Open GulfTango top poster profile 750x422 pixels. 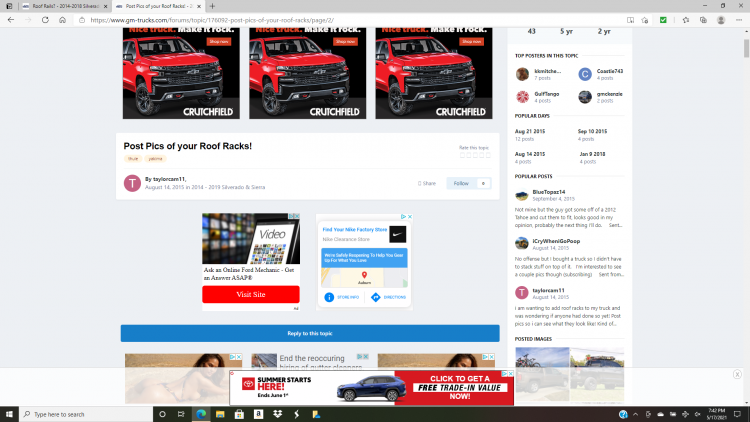[547, 94]
